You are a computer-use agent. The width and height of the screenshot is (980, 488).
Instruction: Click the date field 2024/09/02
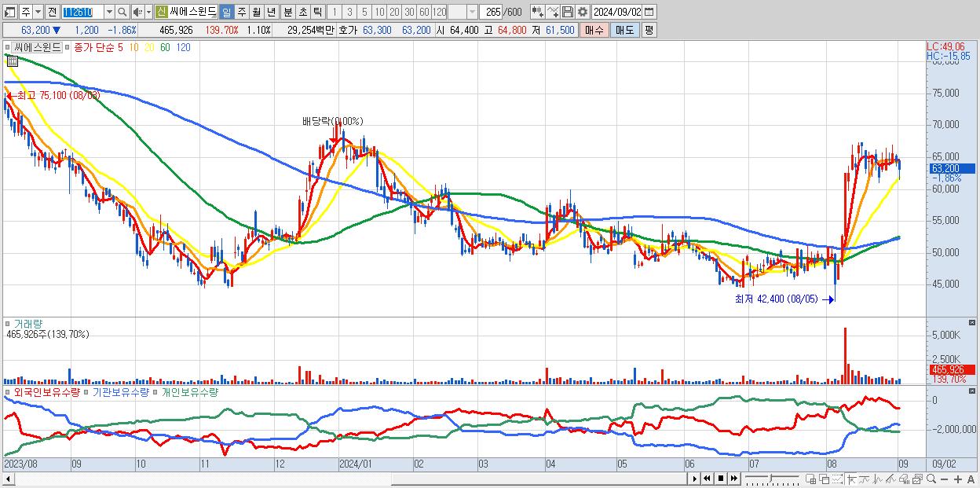616,12
